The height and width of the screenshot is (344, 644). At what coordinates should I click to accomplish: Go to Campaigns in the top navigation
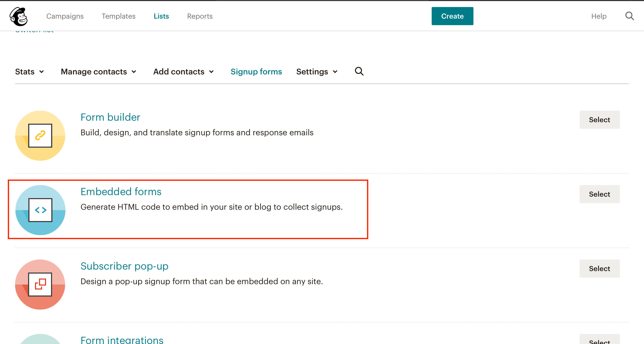pos(65,16)
